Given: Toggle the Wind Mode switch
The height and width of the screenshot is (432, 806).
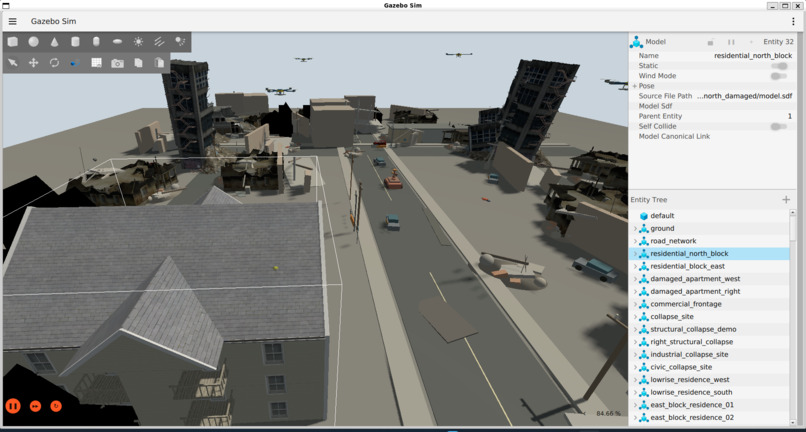Looking at the screenshot, I should point(779,76).
